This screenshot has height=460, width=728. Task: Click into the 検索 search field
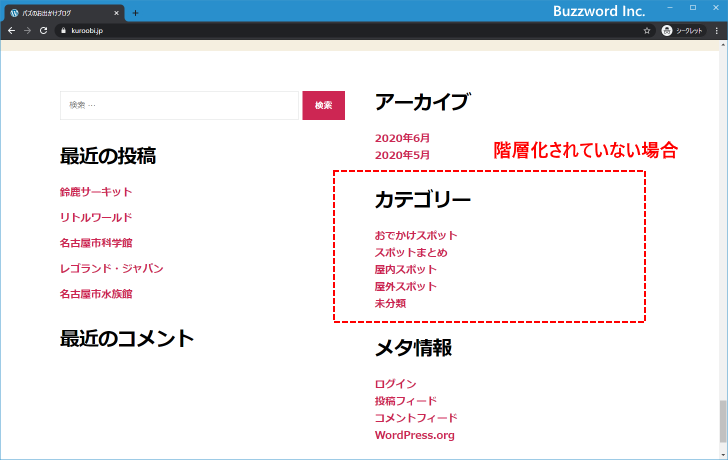click(179, 105)
